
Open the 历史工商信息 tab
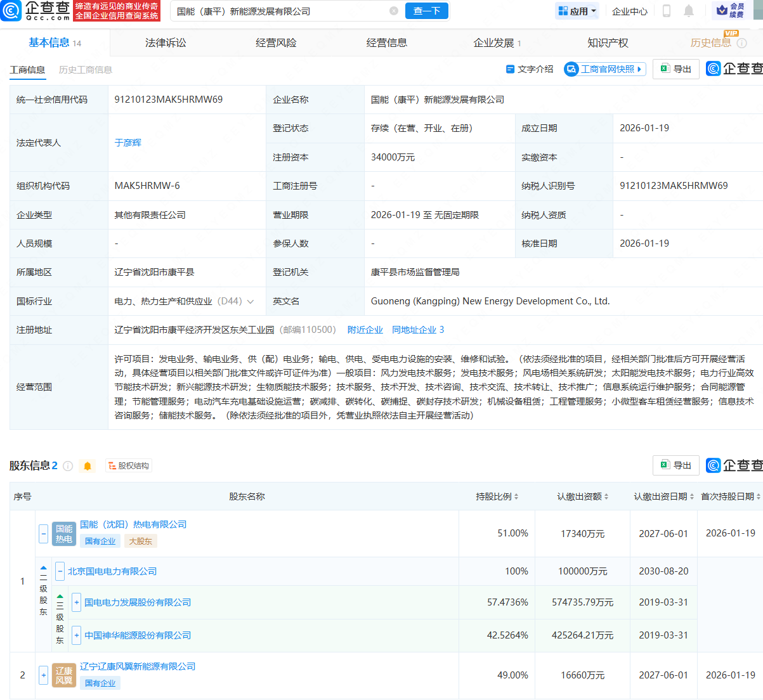[84, 70]
